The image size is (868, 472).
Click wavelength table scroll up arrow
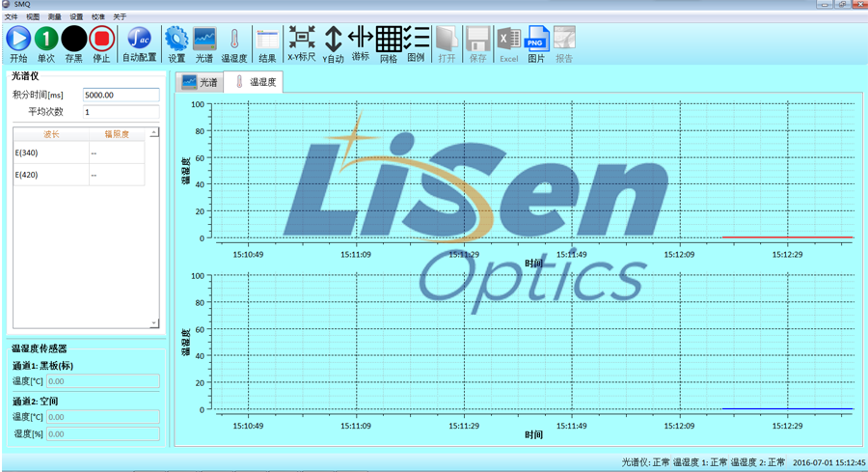(154, 132)
